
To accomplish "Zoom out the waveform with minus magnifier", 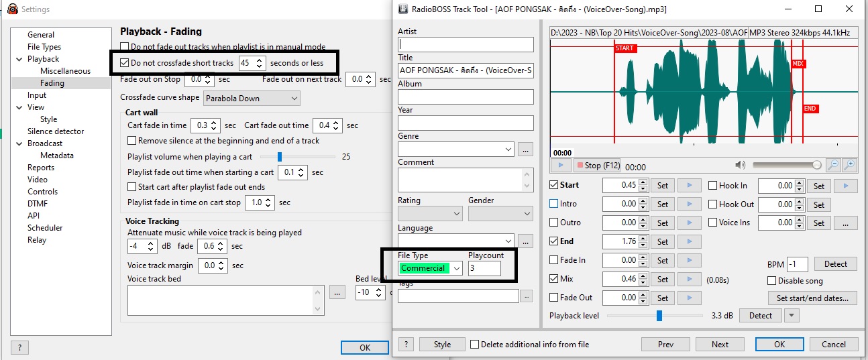I will pyautogui.click(x=832, y=164).
